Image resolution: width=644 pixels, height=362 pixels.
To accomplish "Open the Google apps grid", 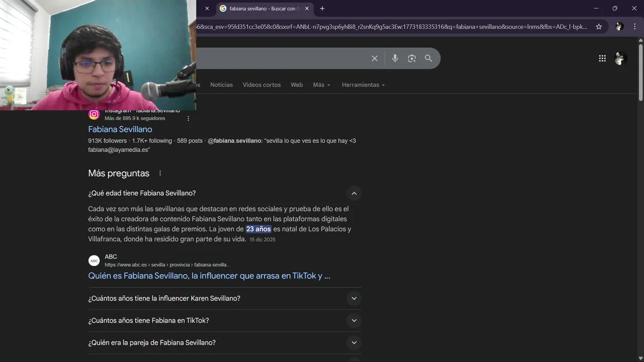I will tap(602, 58).
